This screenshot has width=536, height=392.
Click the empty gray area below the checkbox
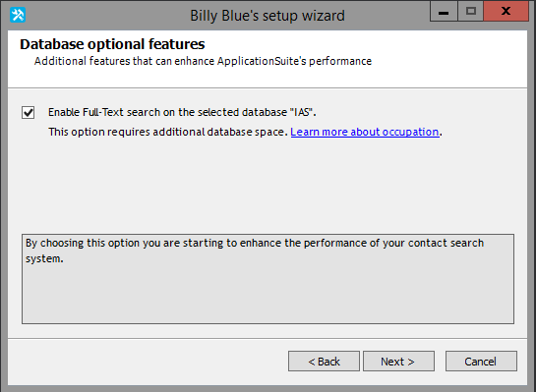tap(268, 186)
